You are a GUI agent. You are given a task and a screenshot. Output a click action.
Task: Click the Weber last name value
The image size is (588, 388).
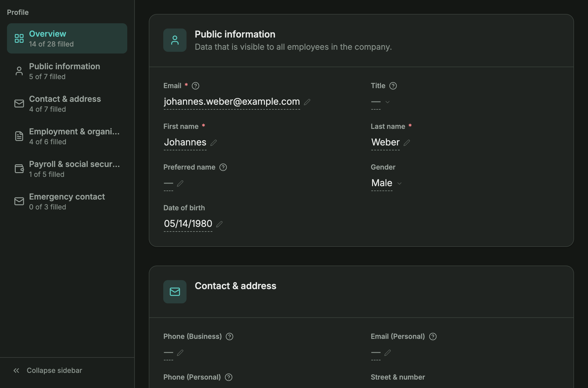386,142
